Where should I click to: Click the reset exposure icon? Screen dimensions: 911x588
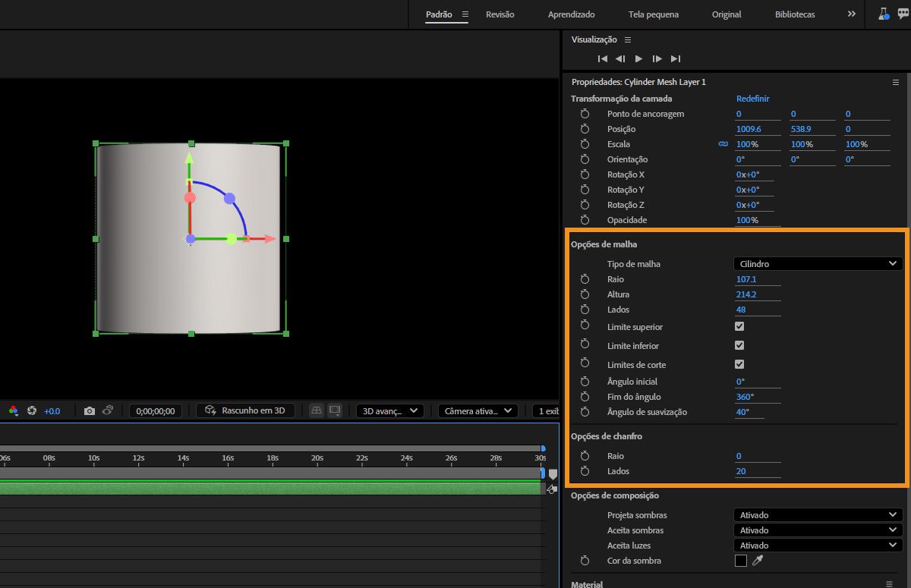(32, 410)
